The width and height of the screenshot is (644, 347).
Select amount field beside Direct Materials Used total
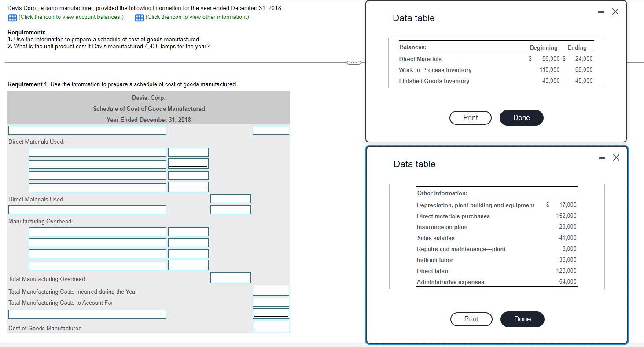pyautogui.click(x=230, y=199)
